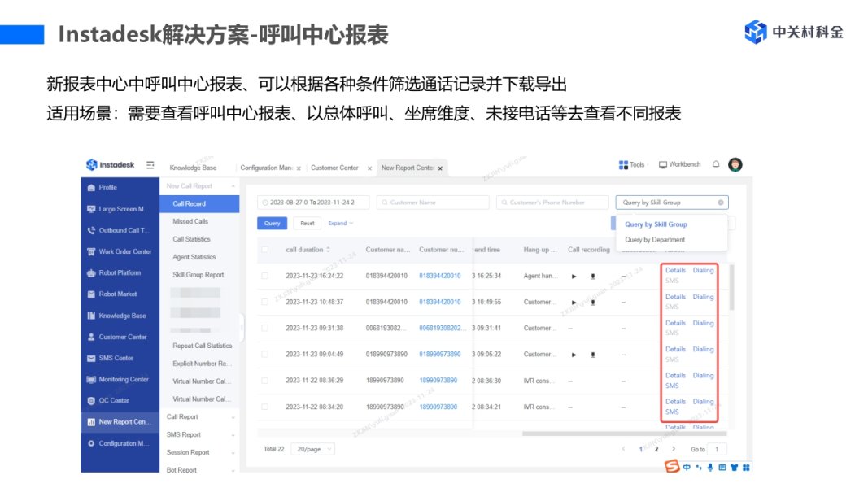868x488 pixels.
Task: Expand more filter options
Action: click(340, 223)
